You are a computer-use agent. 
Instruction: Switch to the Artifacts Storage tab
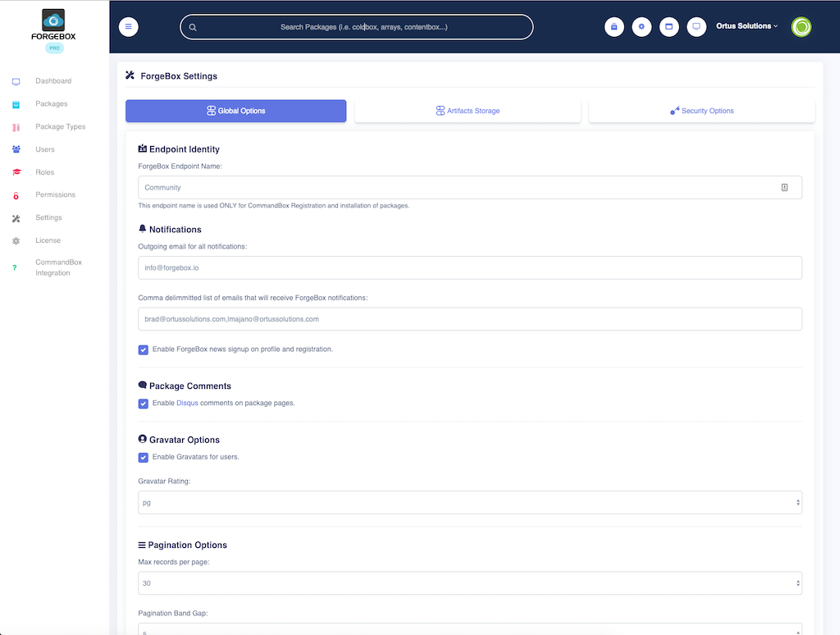[x=468, y=111]
